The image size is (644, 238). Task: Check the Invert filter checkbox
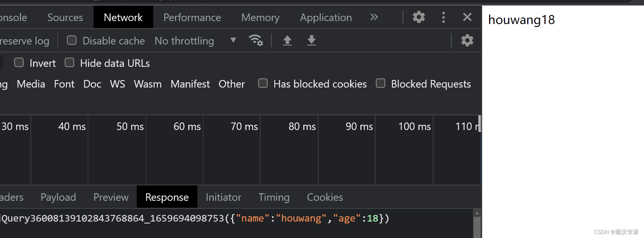click(x=19, y=63)
